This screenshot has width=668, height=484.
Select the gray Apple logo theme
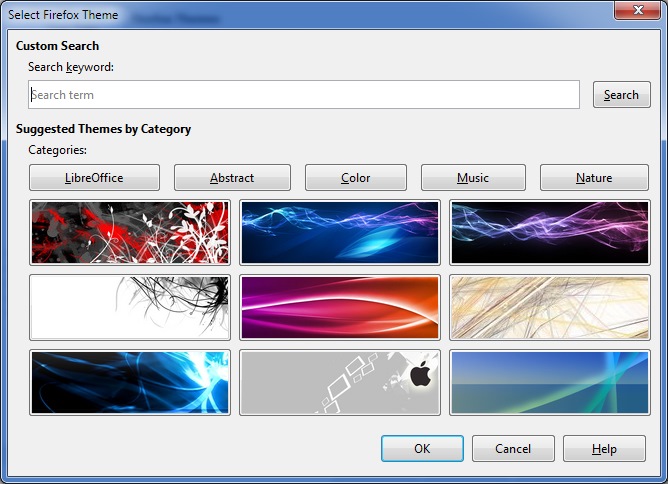[340, 383]
